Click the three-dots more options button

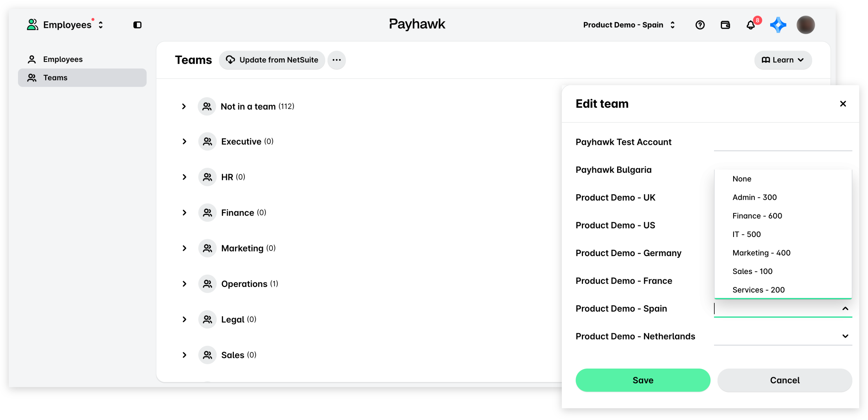coord(336,60)
